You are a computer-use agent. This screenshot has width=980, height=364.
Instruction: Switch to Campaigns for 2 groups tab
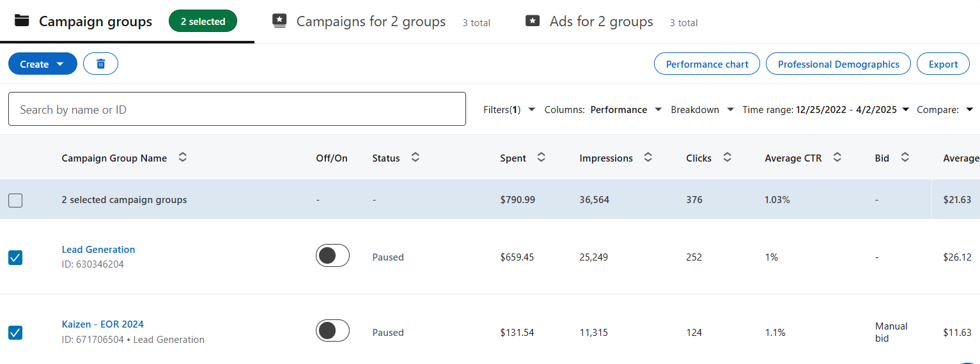(x=371, y=22)
